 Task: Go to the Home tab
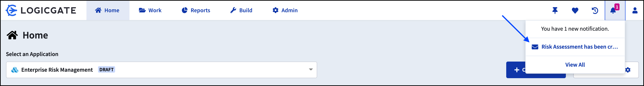pos(107,10)
